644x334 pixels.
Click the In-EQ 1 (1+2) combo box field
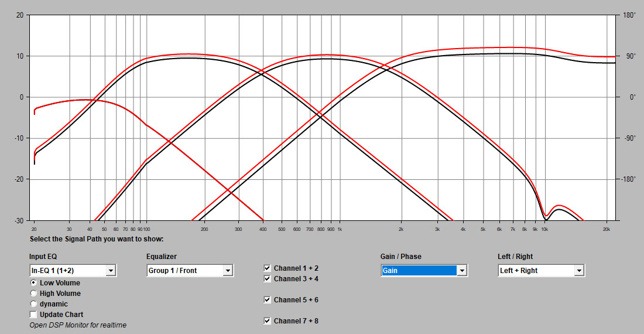pos(73,270)
